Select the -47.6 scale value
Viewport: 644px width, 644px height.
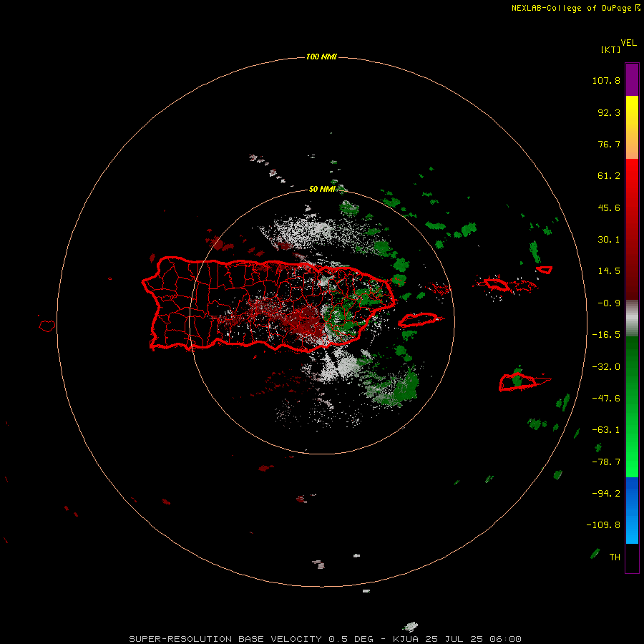[x=606, y=399]
